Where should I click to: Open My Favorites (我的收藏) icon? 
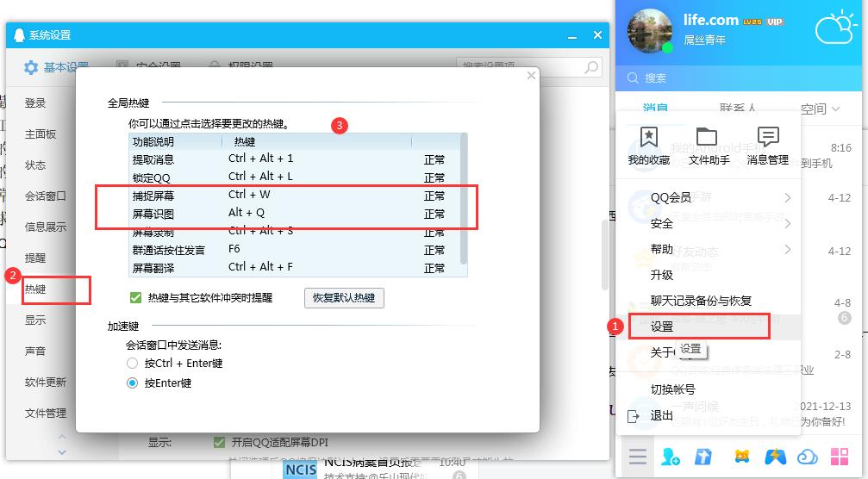pos(649,137)
